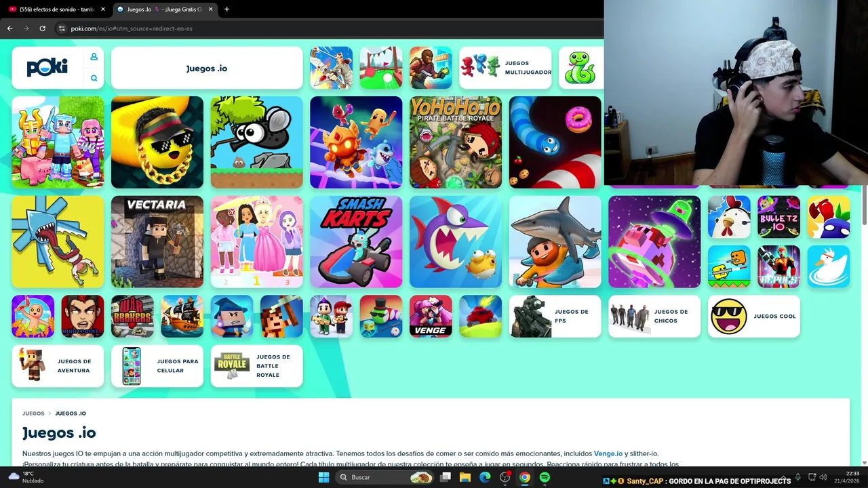
Task: View site information icon in address bar
Action: click(x=62, y=28)
